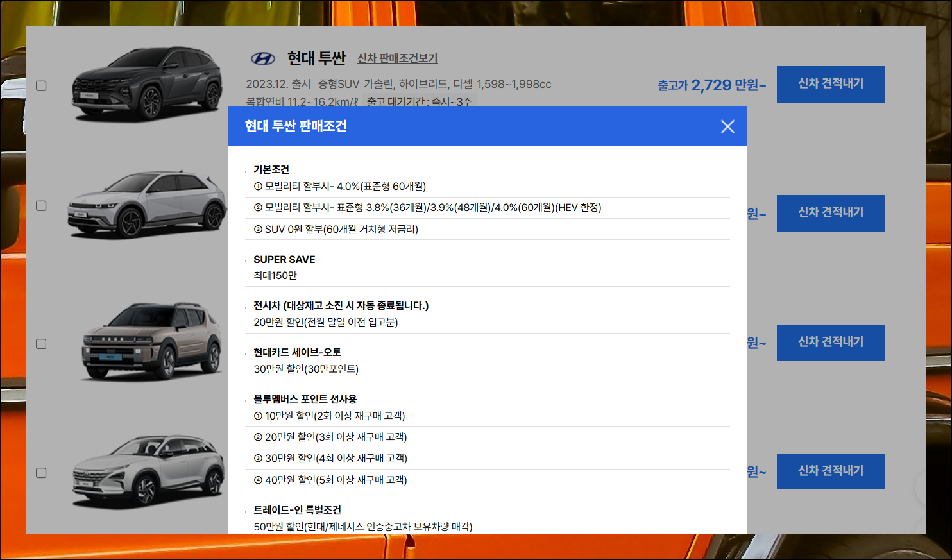
Task: Tick the checkbox beside the third car
Action: (x=41, y=344)
